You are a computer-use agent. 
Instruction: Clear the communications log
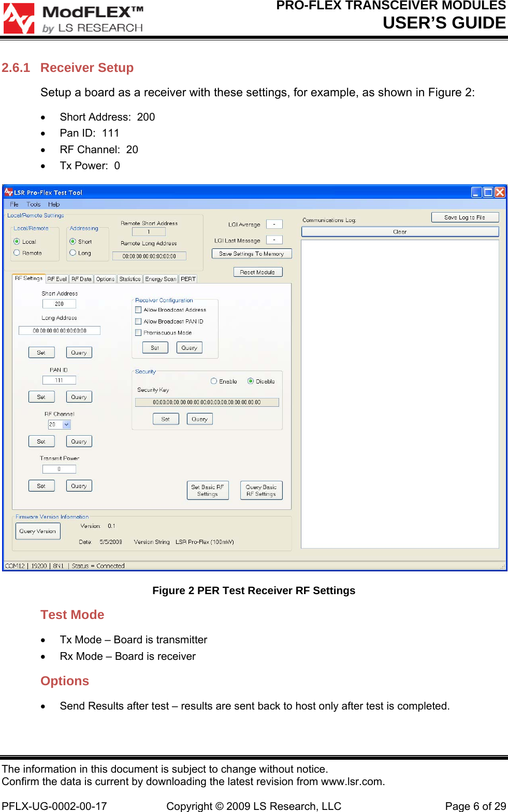point(400,232)
